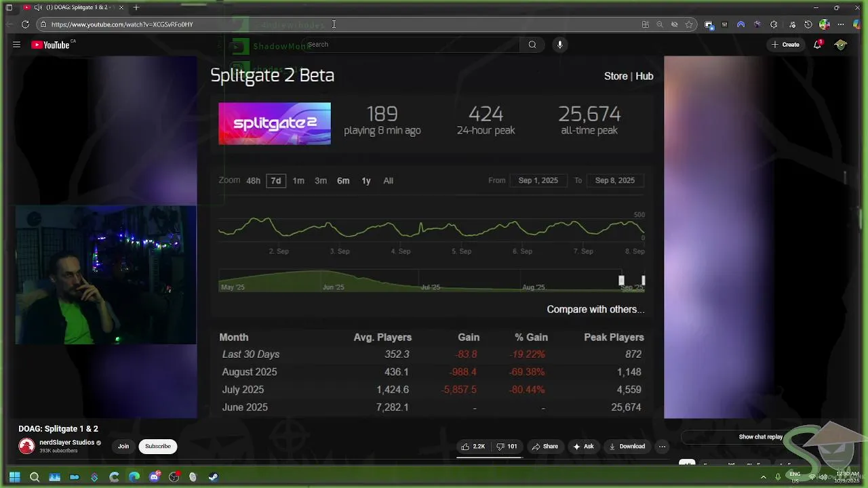Subscribe to nerdSlayer Studios
Image resolution: width=868 pixels, height=488 pixels.
coord(158,446)
